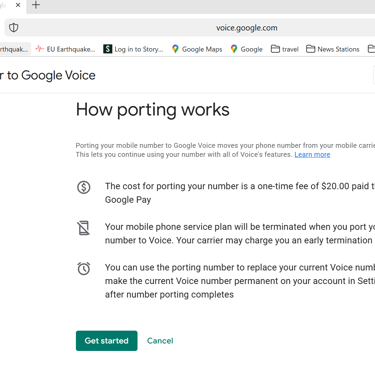Image resolution: width=375 pixels, height=366 pixels.
Task: Click the How porting works heading
Action: click(153, 110)
